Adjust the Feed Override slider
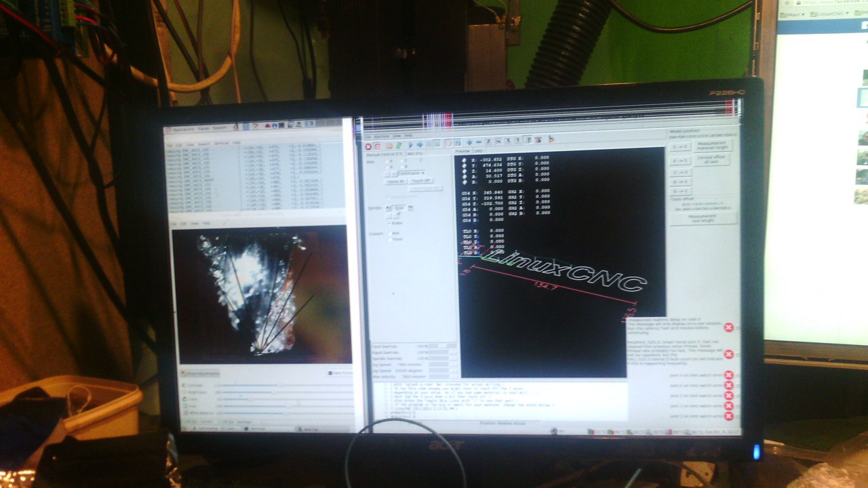This screenshot has width=868, height=488. tap(444, 346)
